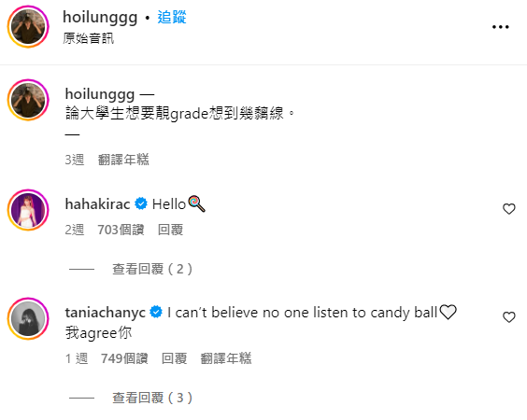Open the three-dot more options menu
The image size is (527, 420).
coord(501,27)
